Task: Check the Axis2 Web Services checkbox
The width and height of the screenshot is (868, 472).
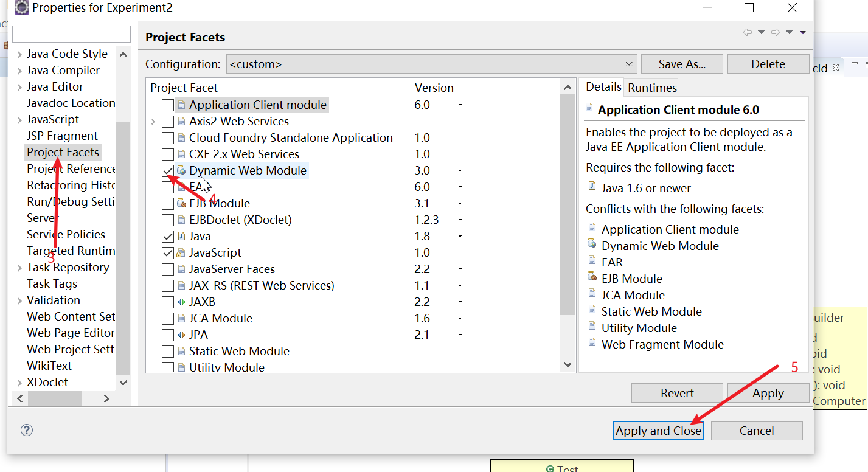Action: 168,122
